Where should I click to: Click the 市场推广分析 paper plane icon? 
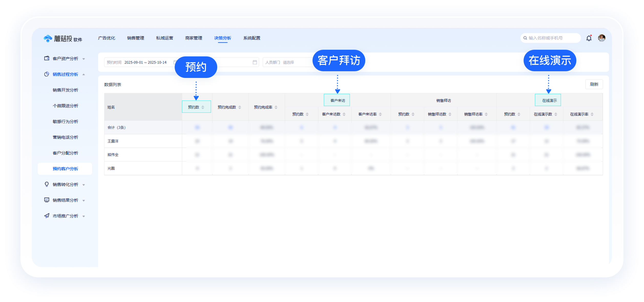[x=46, y=216]
